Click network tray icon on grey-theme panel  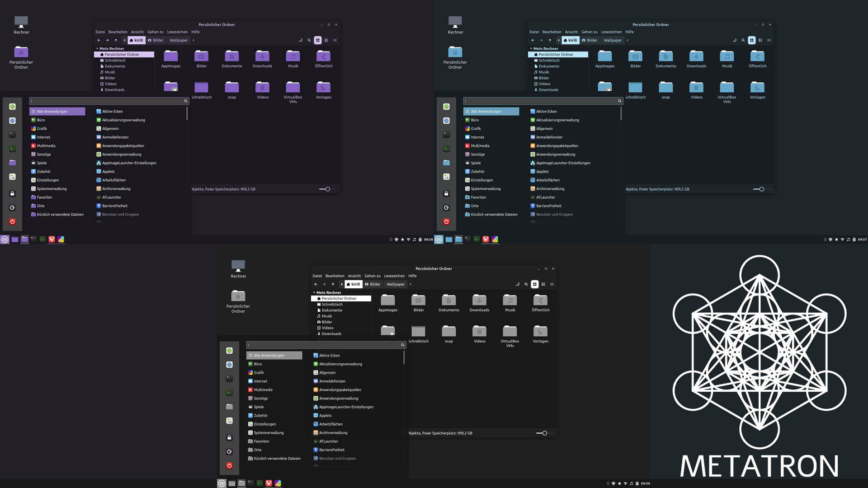[x=626, y=483]
